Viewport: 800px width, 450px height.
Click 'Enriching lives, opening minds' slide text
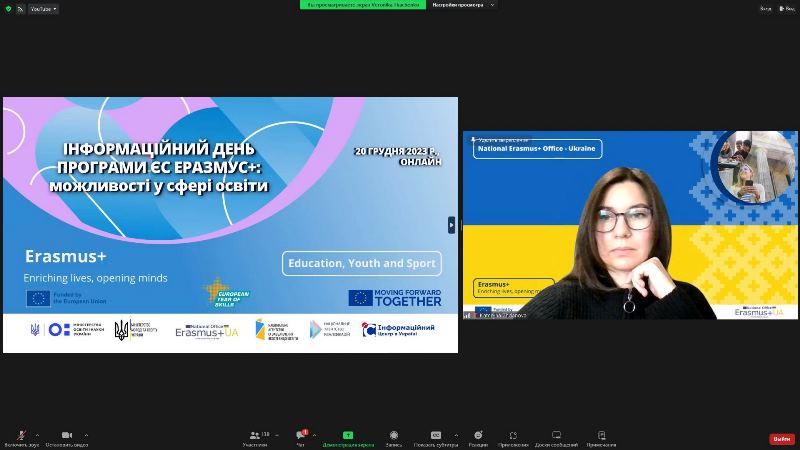pyautogui.click(x=95, y=278)
